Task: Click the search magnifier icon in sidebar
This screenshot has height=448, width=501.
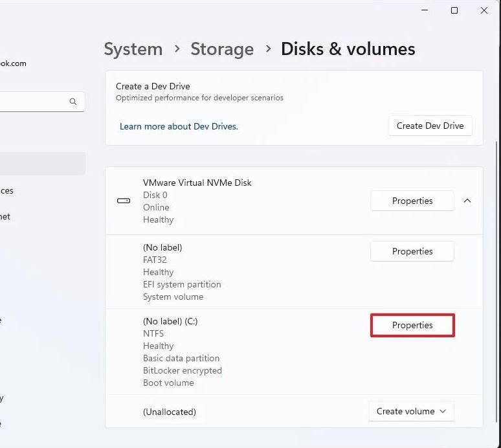Action: (x=73, y=102)
